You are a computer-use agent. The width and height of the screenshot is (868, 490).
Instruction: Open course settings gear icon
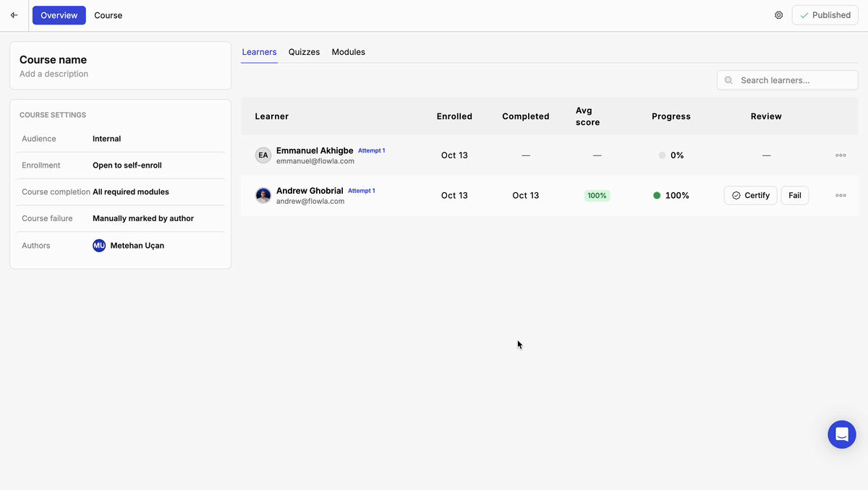(x=778, y=15)
